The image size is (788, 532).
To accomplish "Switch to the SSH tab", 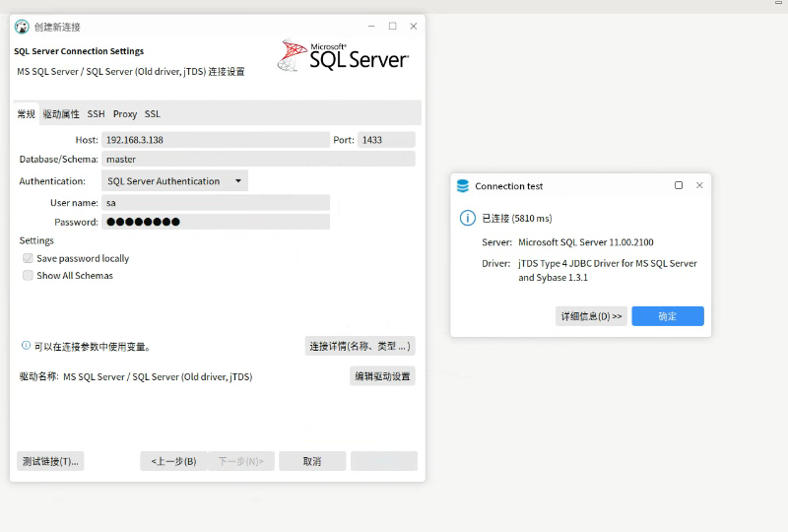I will pos(96,114).
